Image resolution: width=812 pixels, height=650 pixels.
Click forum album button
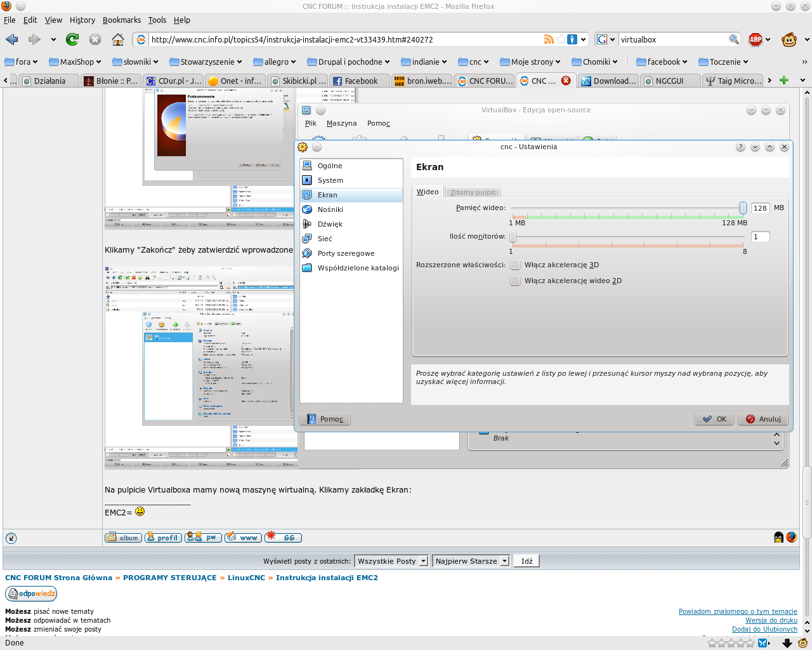pyautogui.click(x=123, y=538)
